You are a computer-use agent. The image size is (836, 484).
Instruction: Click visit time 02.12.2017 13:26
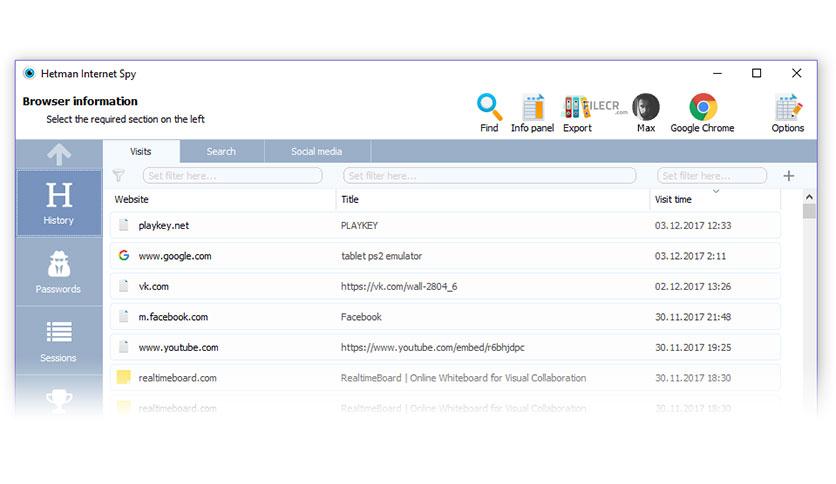click(x=693, y=286)
